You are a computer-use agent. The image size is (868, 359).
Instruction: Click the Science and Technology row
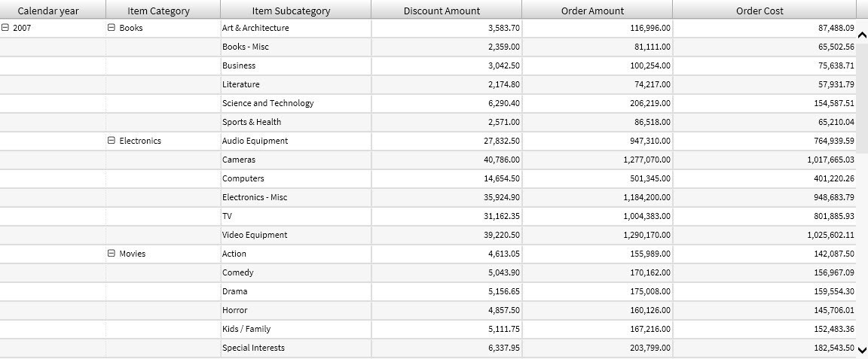pos(267,103)
